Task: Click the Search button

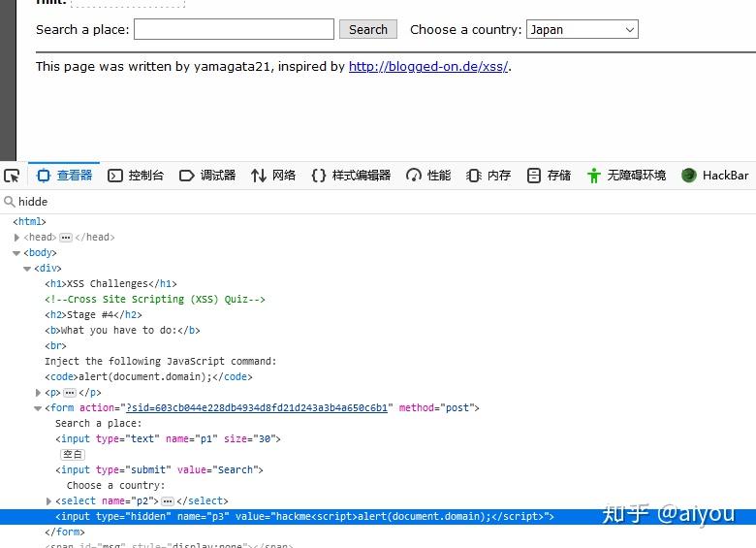Action: coord(368,29)
